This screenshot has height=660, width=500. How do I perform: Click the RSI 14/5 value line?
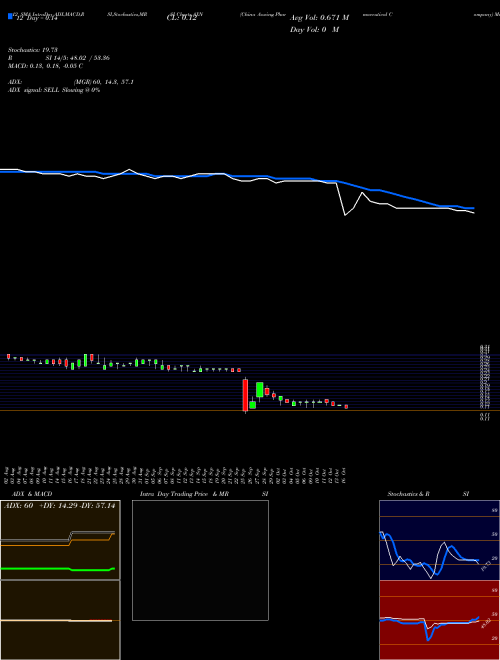point(59,58)
